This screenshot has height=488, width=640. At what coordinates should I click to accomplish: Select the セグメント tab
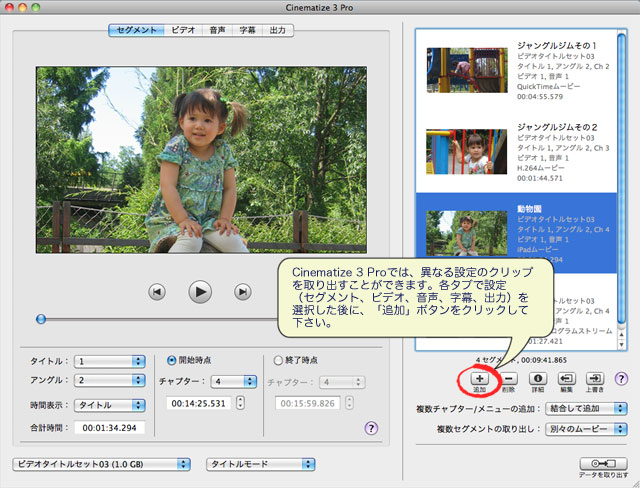click(x=136, y=30)
